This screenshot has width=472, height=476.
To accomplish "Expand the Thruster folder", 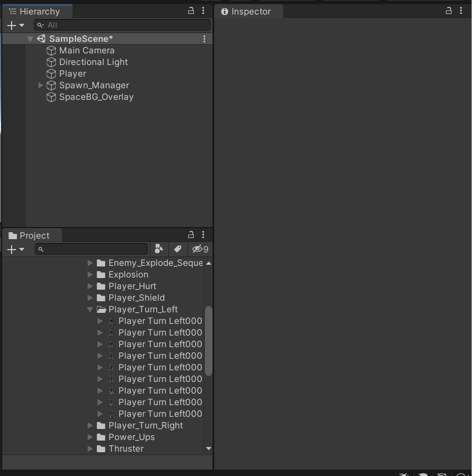I will click(x=90, y=449).
